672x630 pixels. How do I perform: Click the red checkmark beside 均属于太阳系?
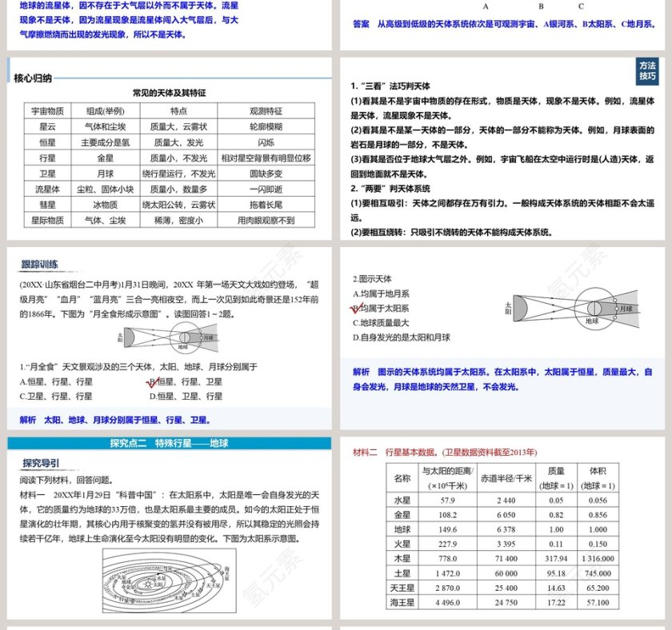click(357, 307)
